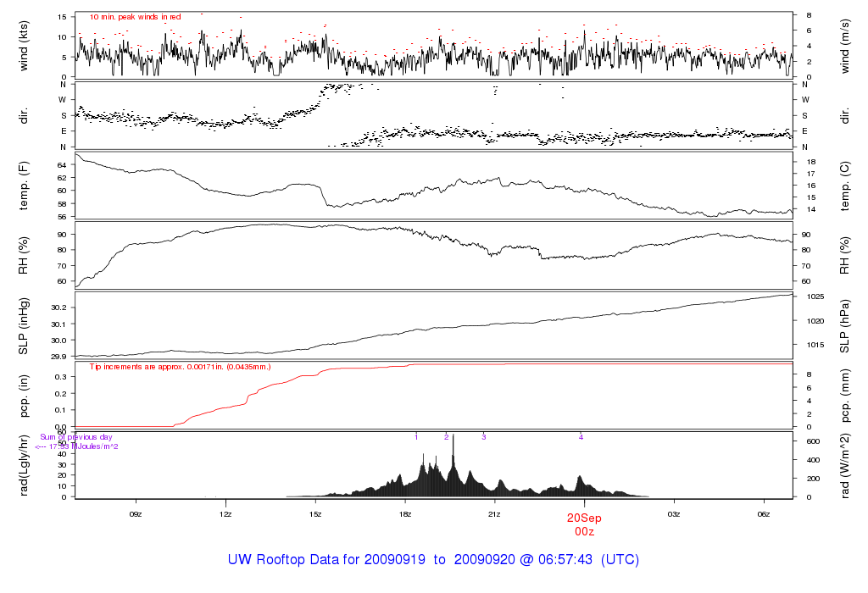
Task: Click the 'SLP (inHg)' axis label
Action: coord(23,326)
